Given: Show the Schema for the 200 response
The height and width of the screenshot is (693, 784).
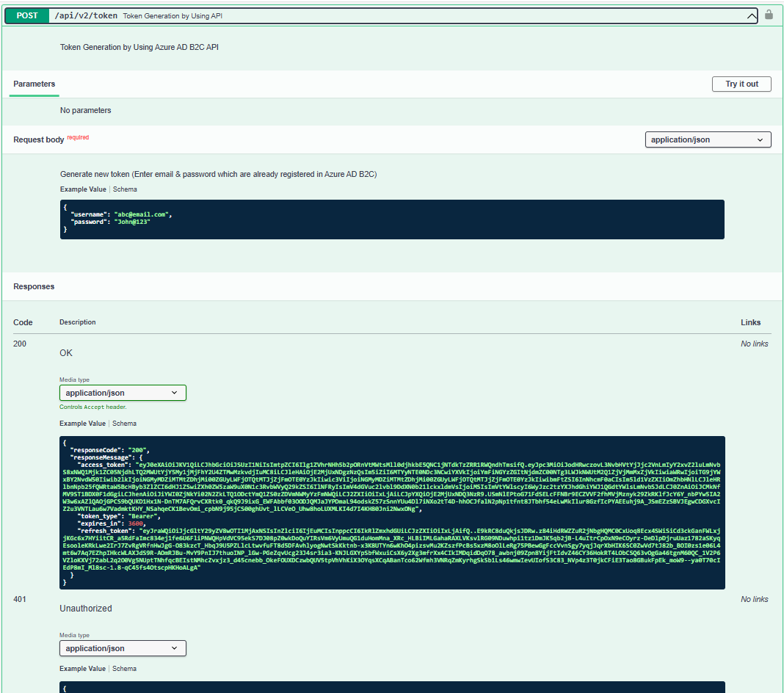Looking at the screenshot, I should point(125,424).
